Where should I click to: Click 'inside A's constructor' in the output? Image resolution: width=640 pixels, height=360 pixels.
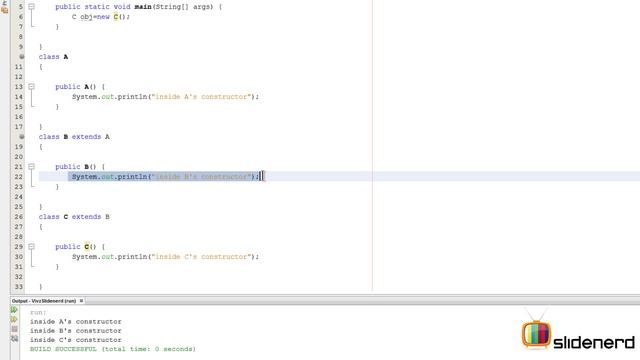(76, 322)
